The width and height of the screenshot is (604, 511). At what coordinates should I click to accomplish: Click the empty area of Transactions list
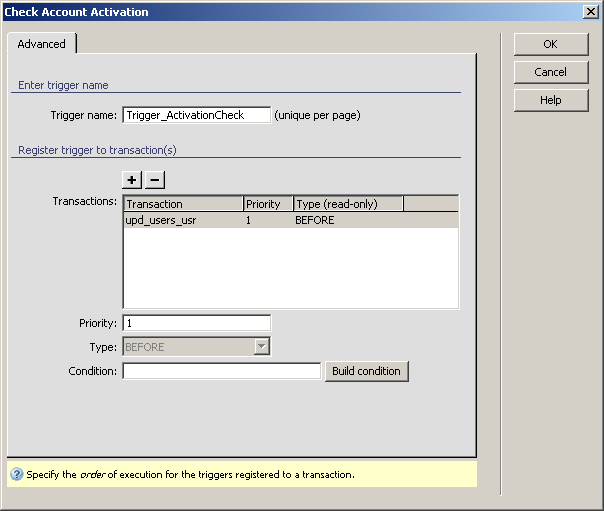point(290,270)
